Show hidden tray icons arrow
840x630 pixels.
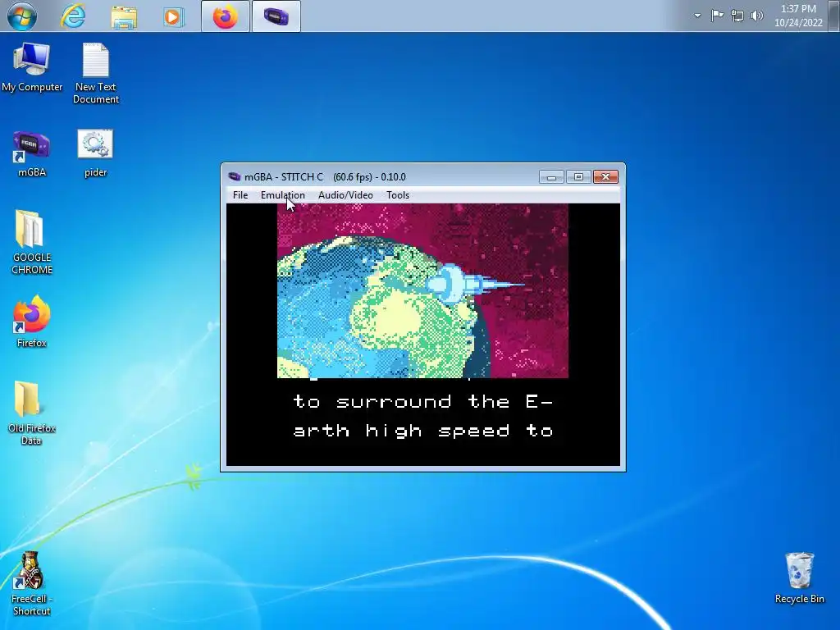pyautogui.click(x=697, y=16)
